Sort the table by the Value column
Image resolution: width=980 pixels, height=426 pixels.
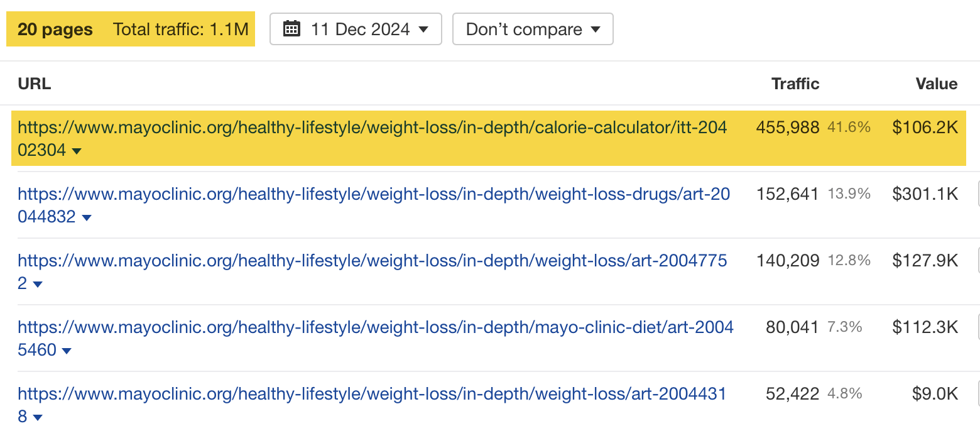(936, 84)
